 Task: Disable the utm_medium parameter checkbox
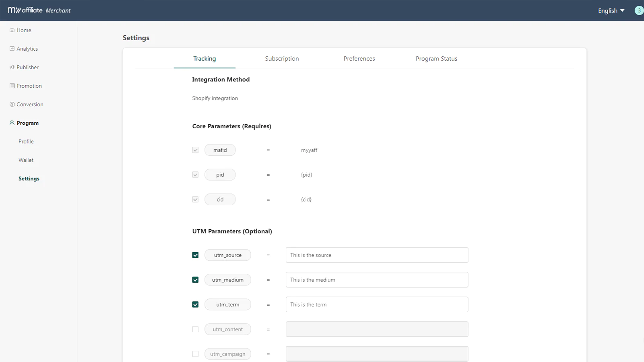(195, 280)
